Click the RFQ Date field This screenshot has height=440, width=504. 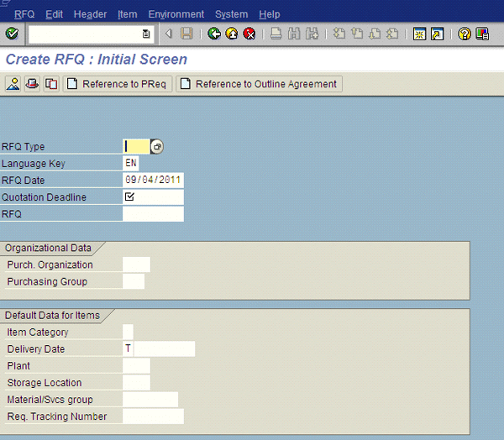(x=153, y=181)
